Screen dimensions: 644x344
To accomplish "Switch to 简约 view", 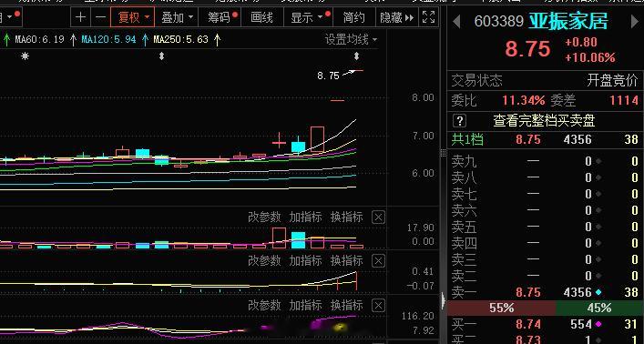I will coord(353,17).
